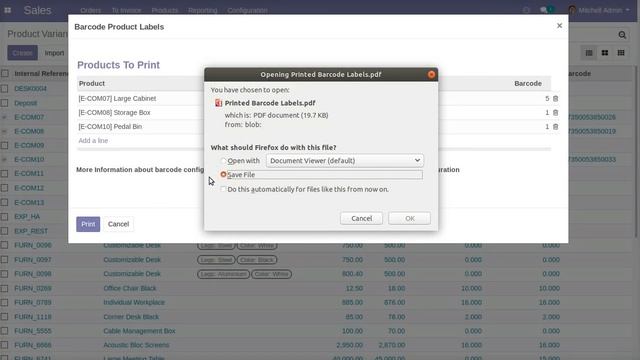This screenshot has height=360, width=640.
Task: Open the To Invoice menu
Action: 126,10
